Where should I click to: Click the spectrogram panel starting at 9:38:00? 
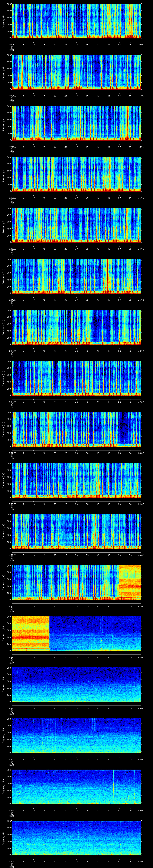[77, 480]
